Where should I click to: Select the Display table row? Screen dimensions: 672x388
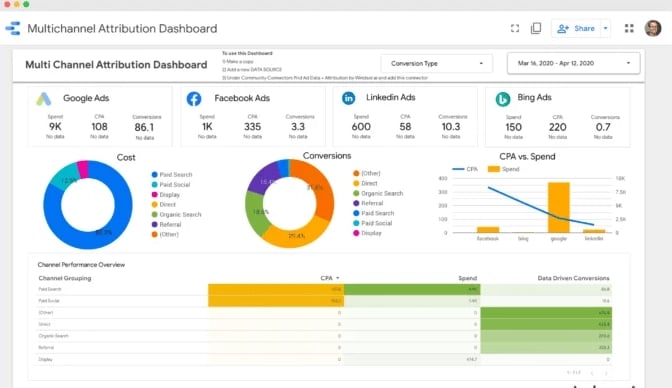[324, 359]
